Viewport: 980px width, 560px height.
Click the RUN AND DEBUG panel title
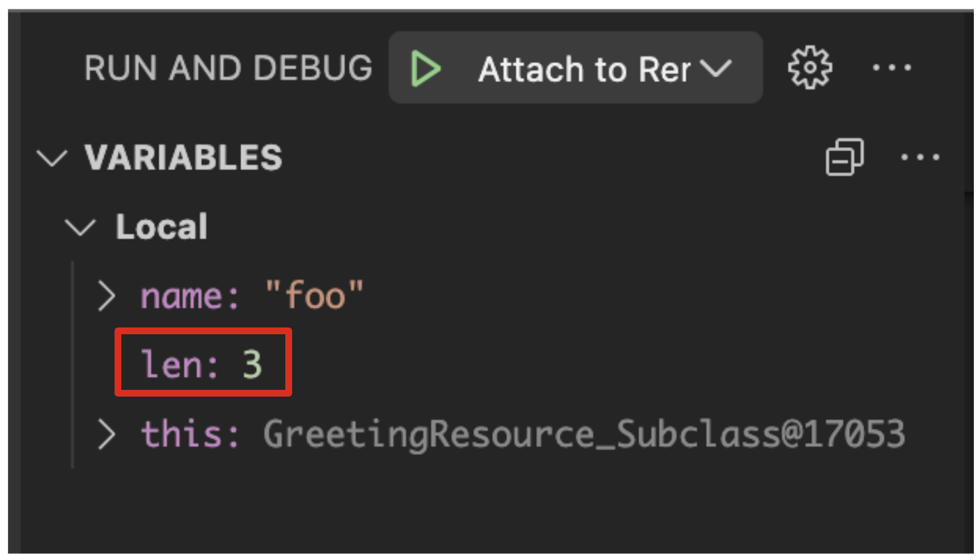(228, 68)
